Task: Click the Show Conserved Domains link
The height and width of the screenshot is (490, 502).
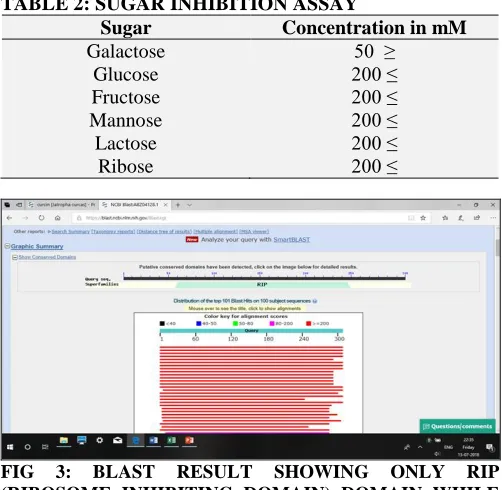Action: [47, 257]
